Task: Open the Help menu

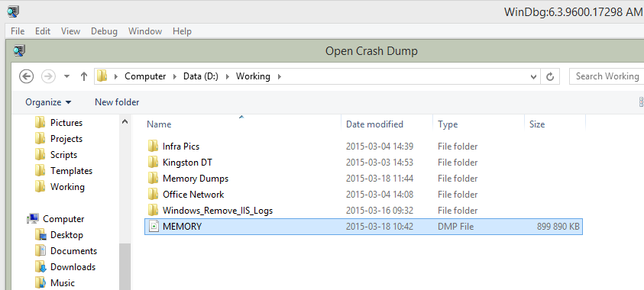Action: 182,31
